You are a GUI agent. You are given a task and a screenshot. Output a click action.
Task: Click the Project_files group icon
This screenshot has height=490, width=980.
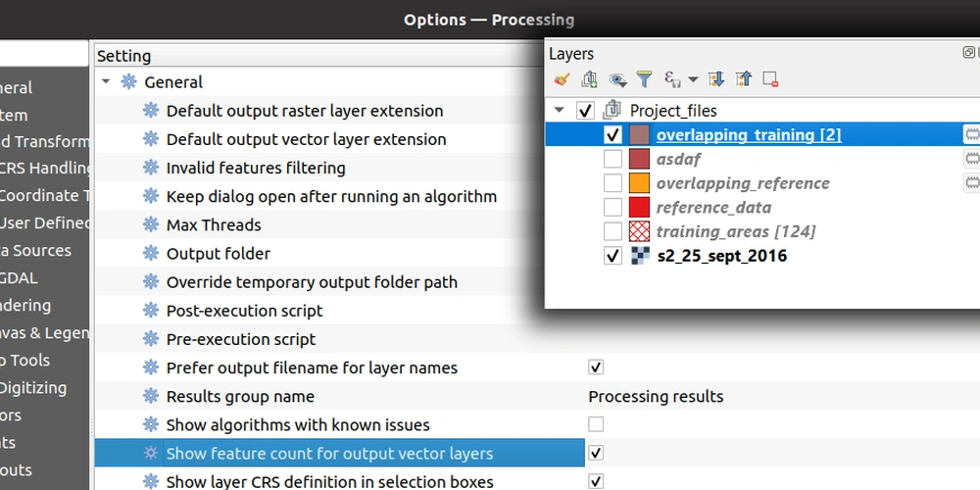(x=612, y=110)
